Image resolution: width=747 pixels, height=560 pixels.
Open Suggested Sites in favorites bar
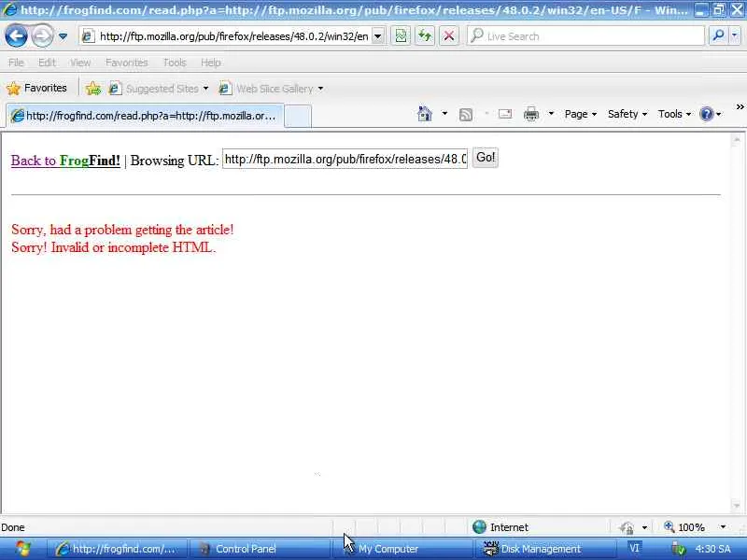(159, 89)
